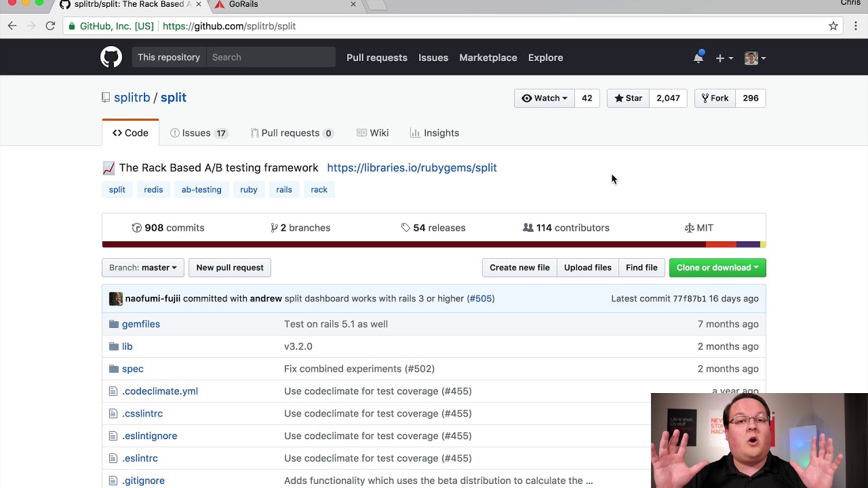View the 54 releases

433,228
